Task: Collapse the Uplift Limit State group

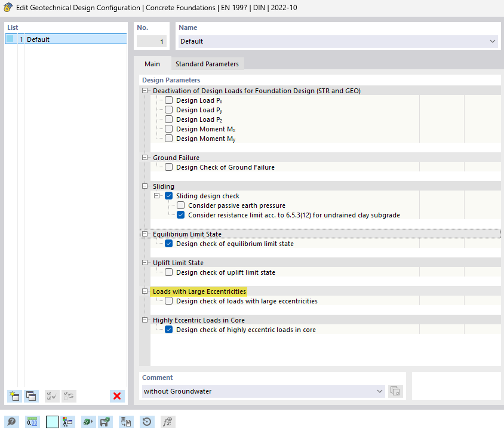Action: [x=145, y=263]
